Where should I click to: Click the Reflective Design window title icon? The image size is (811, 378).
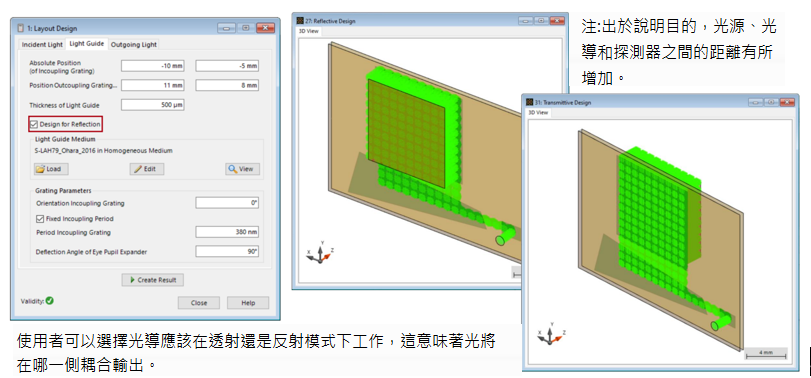click(x=300, y=21)
